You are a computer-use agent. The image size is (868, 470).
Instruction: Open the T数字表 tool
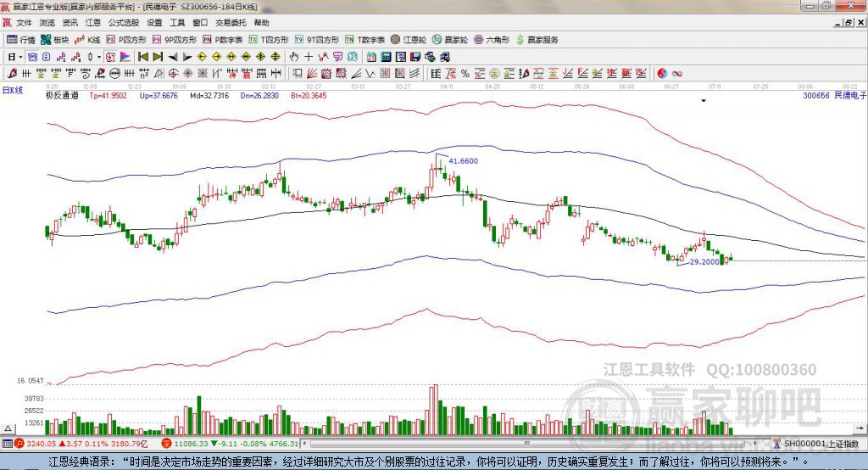coord(364,40)
